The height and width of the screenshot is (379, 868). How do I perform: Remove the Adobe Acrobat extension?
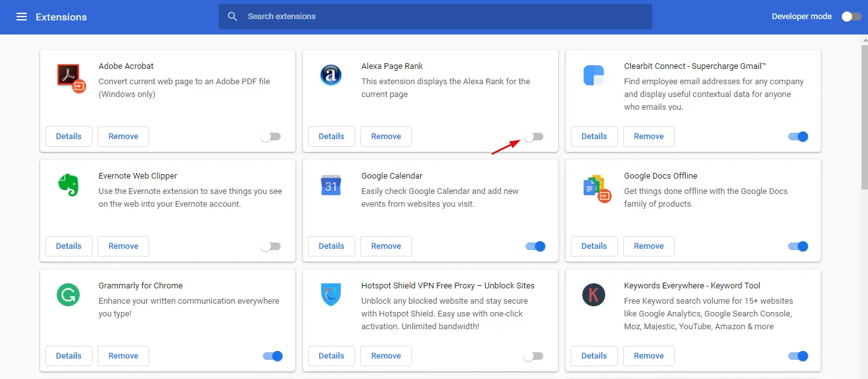coord(124,137)
